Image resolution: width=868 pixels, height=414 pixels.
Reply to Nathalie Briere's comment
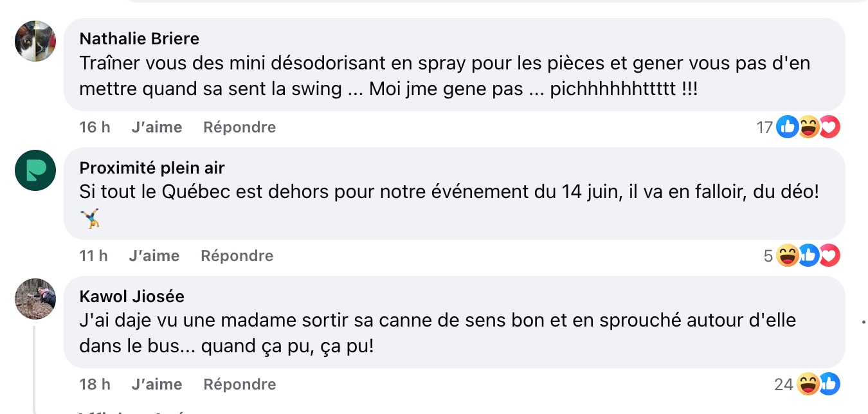240,127
